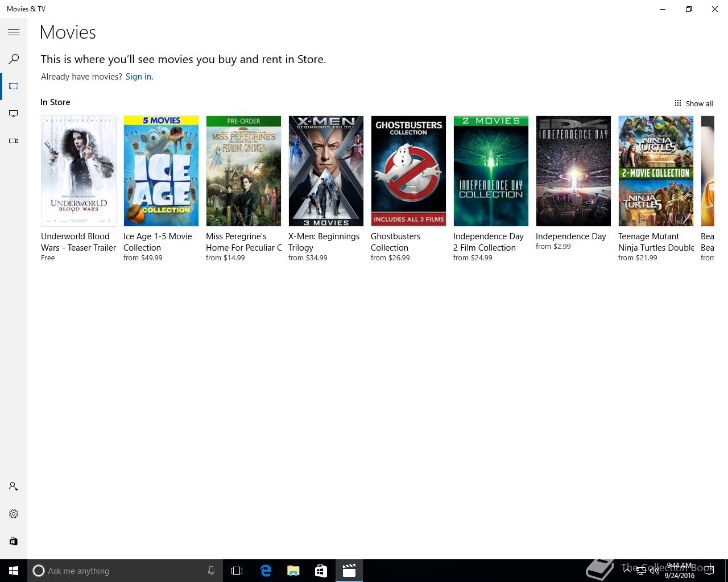Click the 'Miss Peregrine's Home For Peculiar' title
The image size is (728, 582).
tap(243, 242)
